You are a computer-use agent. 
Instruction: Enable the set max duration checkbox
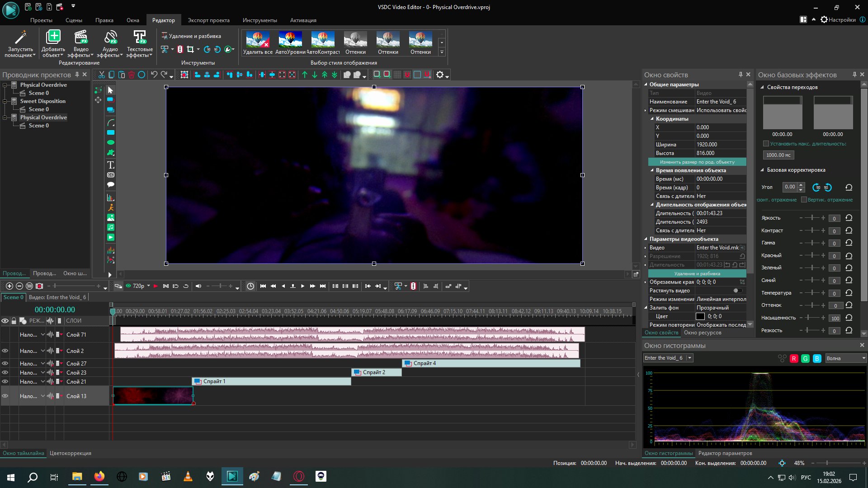[x=766, y=144]
